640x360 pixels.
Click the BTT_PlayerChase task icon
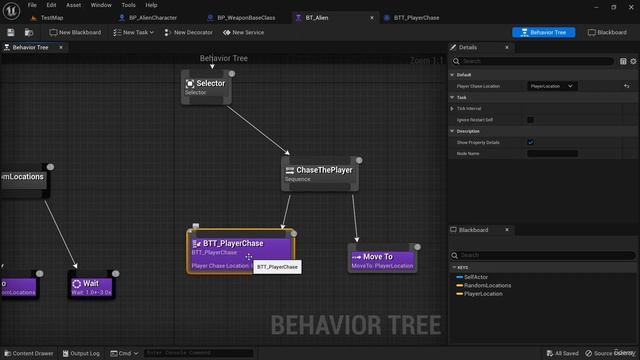click(x=196, y=244)
